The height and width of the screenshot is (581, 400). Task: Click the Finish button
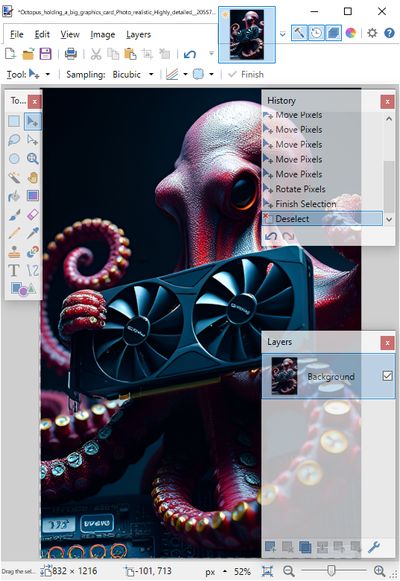click(246, 74)
